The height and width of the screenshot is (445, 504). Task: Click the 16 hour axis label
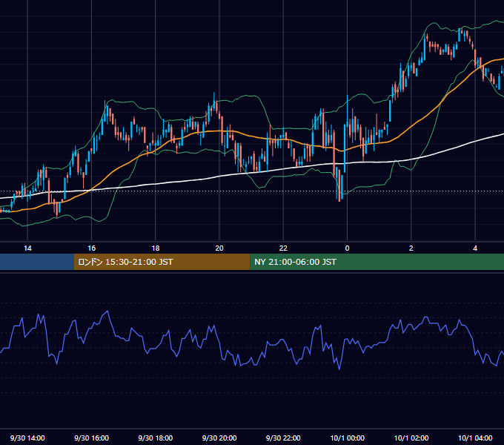[92, 248]
